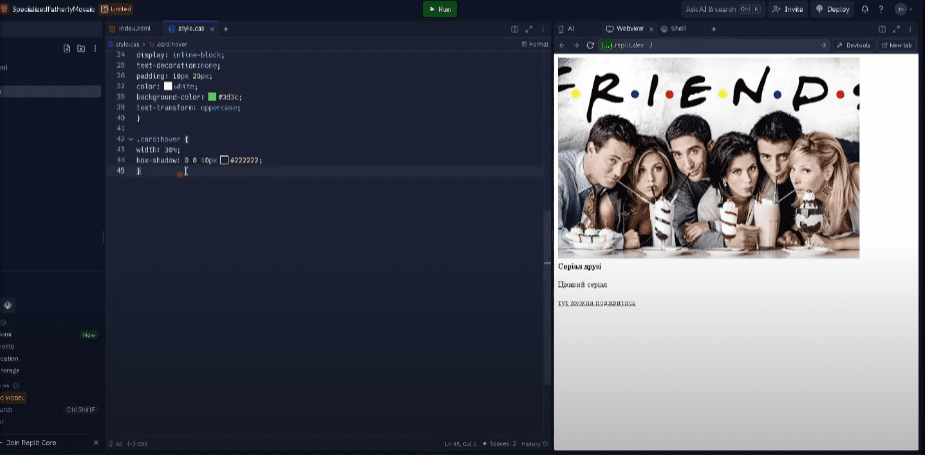Screen dimensions: 925x455
Task: Split the editor pane layout
Action: [x=514, y=29]
